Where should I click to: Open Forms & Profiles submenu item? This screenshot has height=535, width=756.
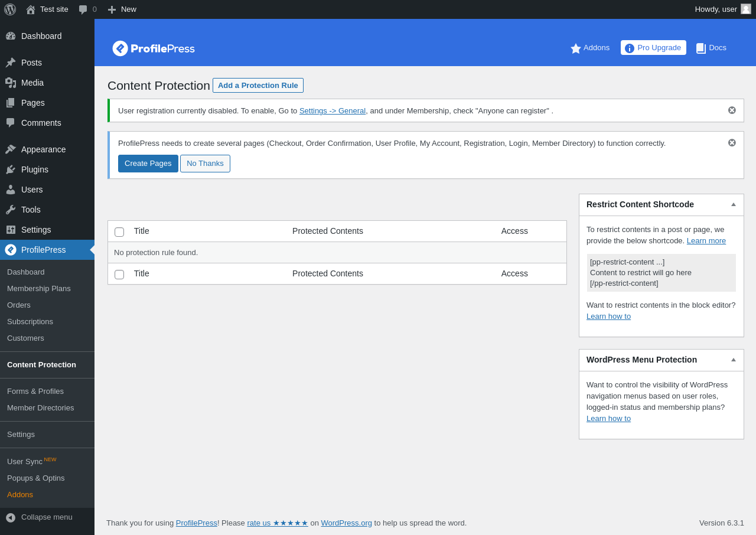[35, 391]
